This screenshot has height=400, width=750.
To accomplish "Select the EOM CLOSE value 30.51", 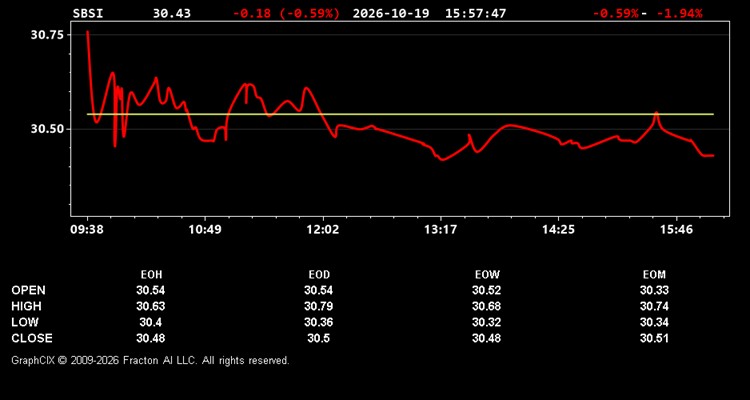I will [654, 338].
